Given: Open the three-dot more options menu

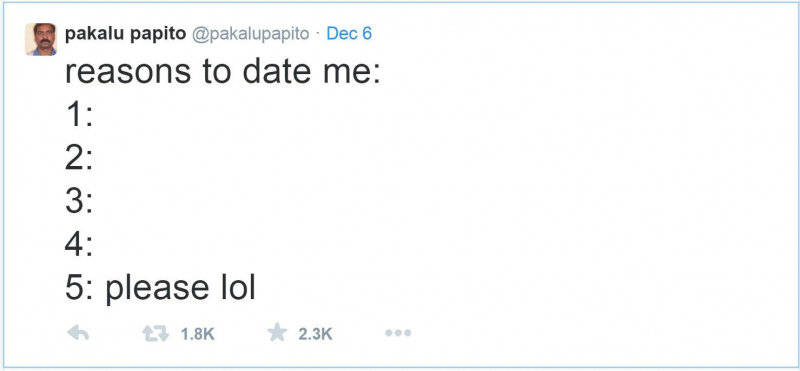Looking at the screenshot, I should tap(398, 333).
